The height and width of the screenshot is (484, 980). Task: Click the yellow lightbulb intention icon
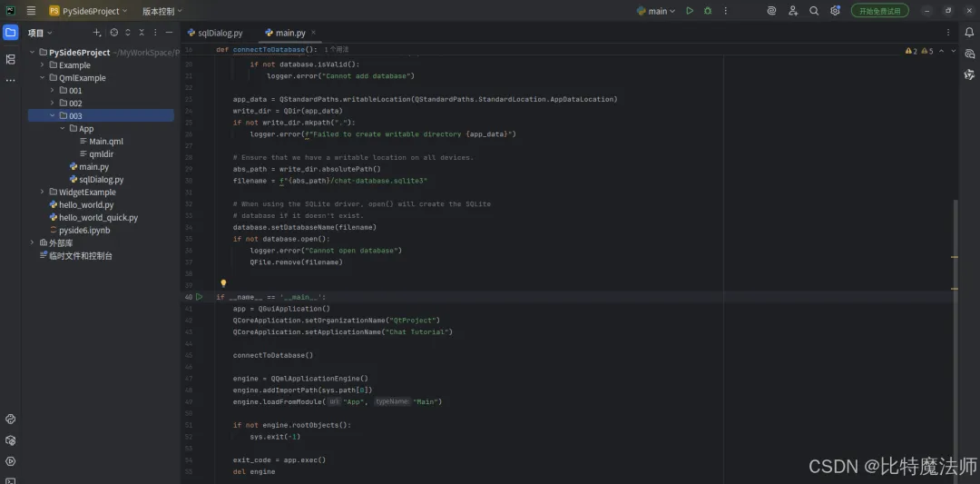click(223, 283)
